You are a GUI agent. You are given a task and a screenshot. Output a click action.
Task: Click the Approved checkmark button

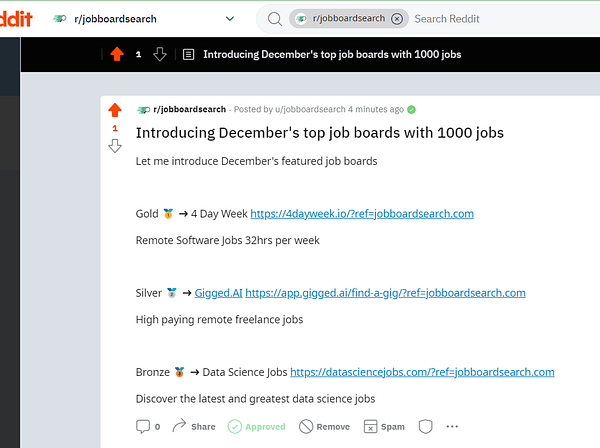256,426
